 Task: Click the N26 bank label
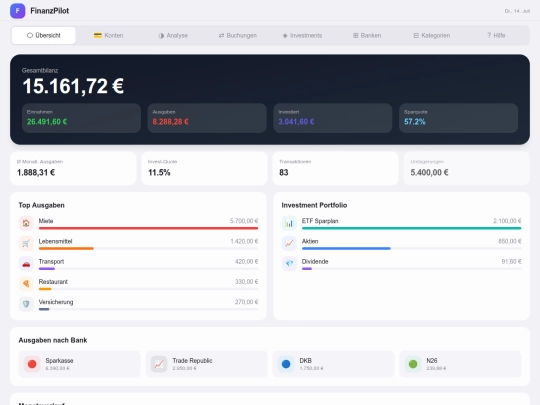pyautogui.click(x=432, y=361)
